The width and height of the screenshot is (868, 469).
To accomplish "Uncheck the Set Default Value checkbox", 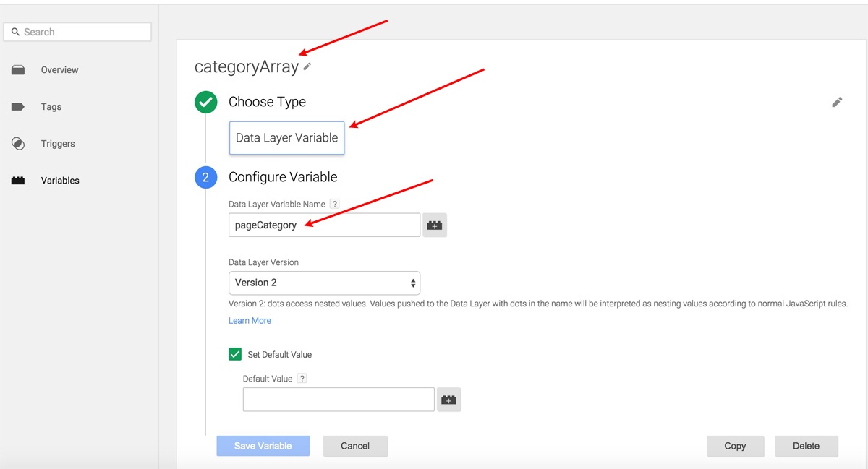I will [x=235, y=354].
